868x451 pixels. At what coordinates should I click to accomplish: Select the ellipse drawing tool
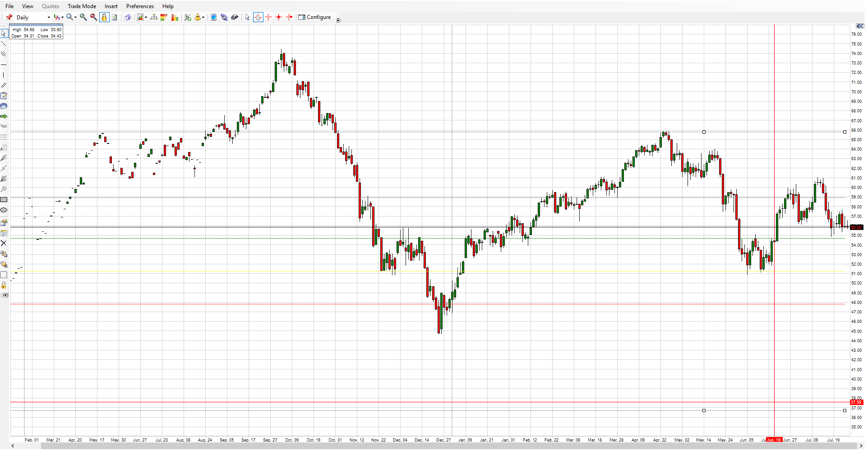pyautogui.click(x=4, y=210)
